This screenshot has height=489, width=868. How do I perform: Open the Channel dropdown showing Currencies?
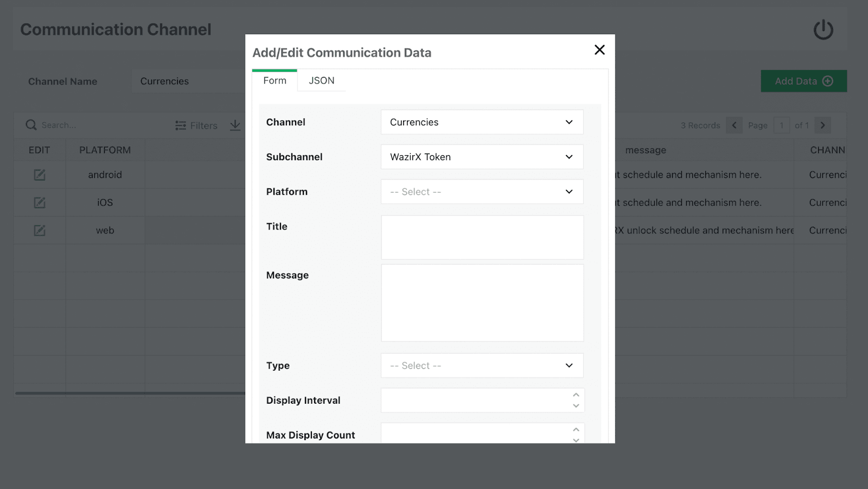(x=482, y=122)
